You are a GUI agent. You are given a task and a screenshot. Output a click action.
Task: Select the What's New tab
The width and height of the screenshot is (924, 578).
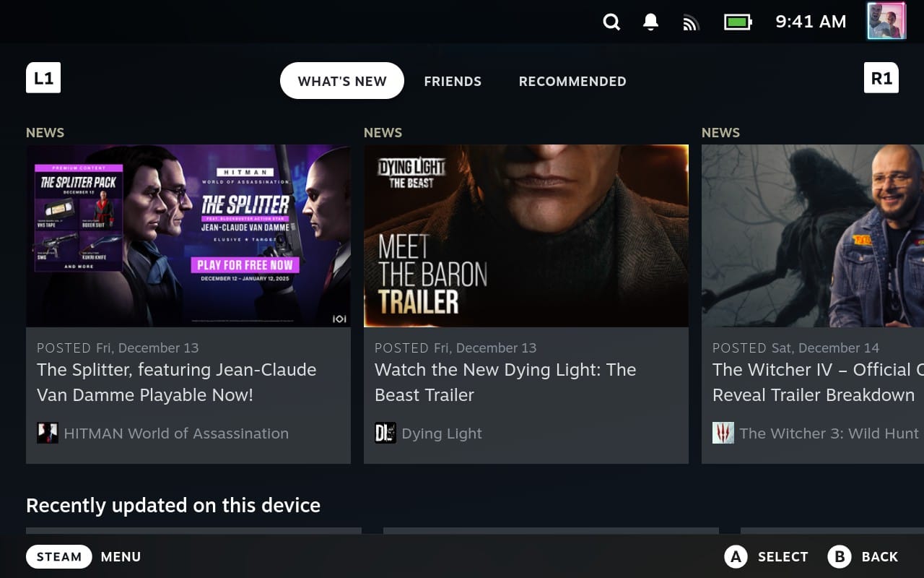coord(342,81)
